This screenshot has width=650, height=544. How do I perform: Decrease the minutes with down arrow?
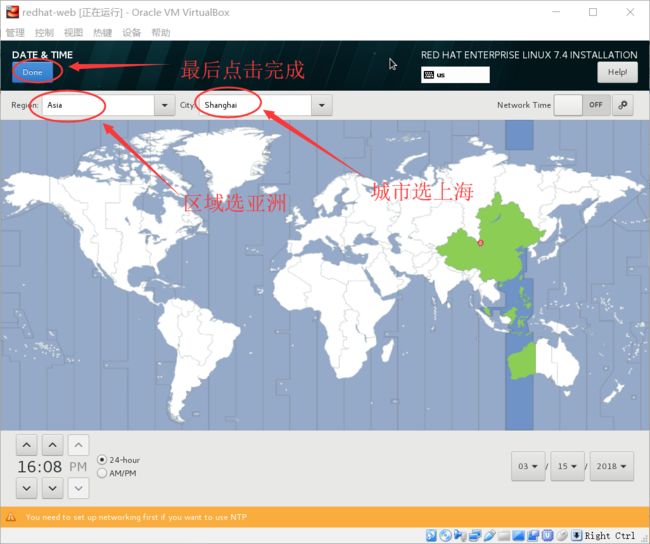[x=53, y=488]
